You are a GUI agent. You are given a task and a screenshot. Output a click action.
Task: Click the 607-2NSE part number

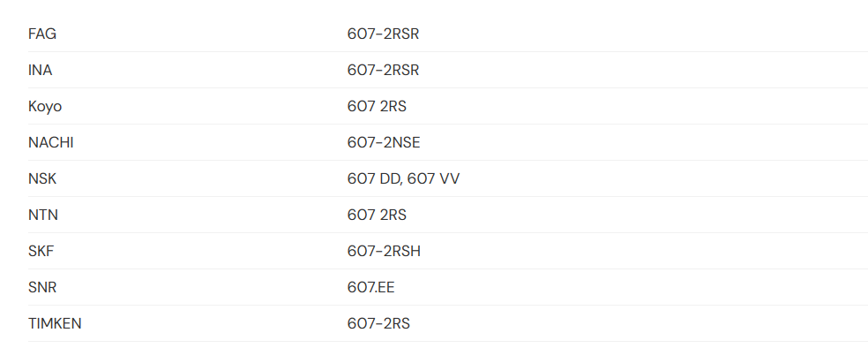[384, 143]
